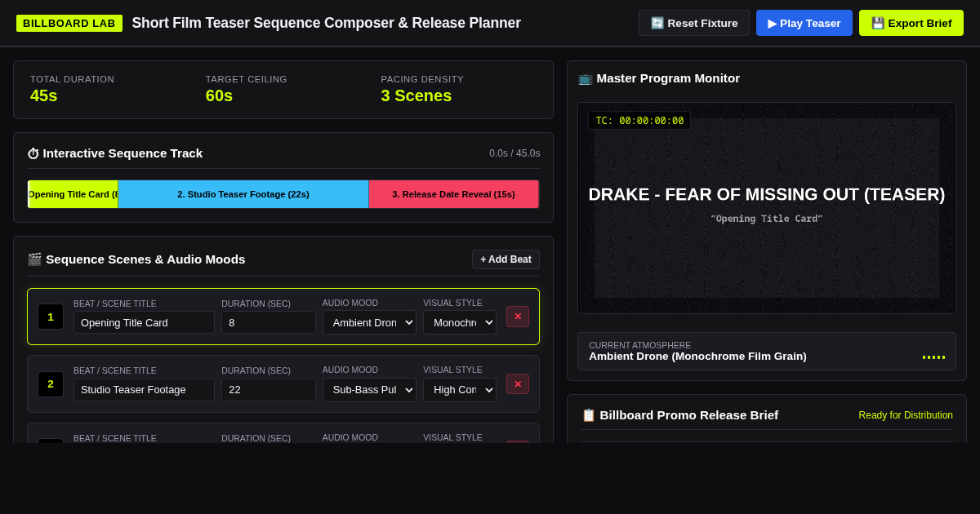Click the Reset Fixture button
Image resolution: width=980 pixels, height=514 pixels.
694,23
